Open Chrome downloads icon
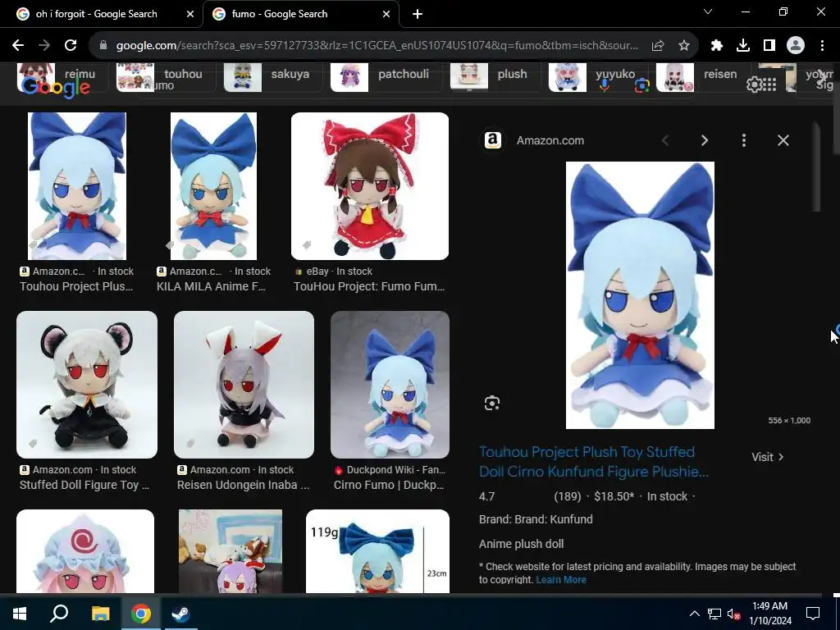 743,46
